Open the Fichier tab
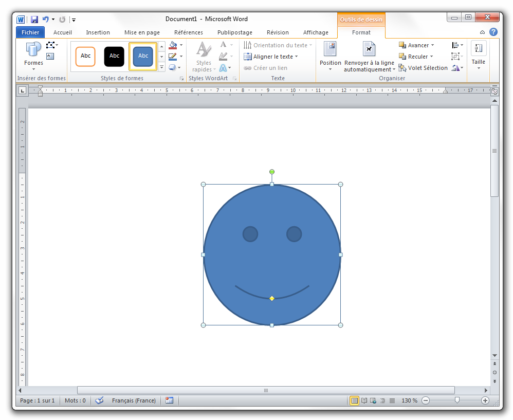Screen dimensions: 513x420 click(30, 32)
